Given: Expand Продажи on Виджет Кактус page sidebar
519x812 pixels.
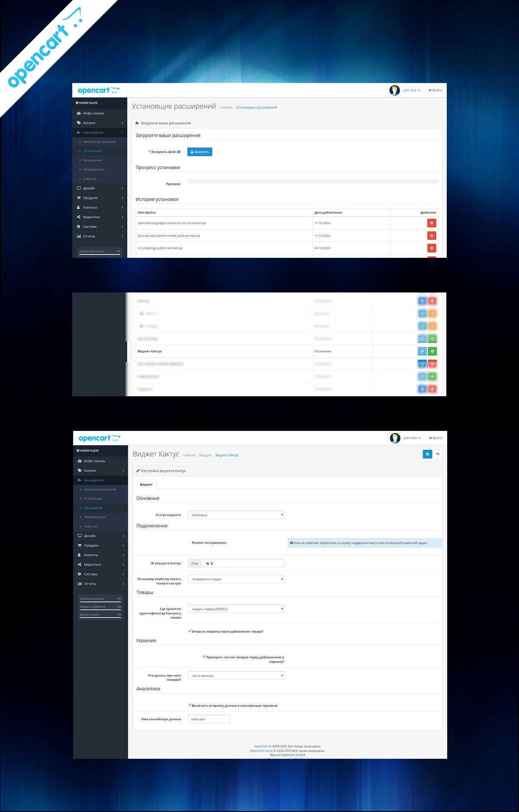Looking at the screenshot, I should (101, 546).
